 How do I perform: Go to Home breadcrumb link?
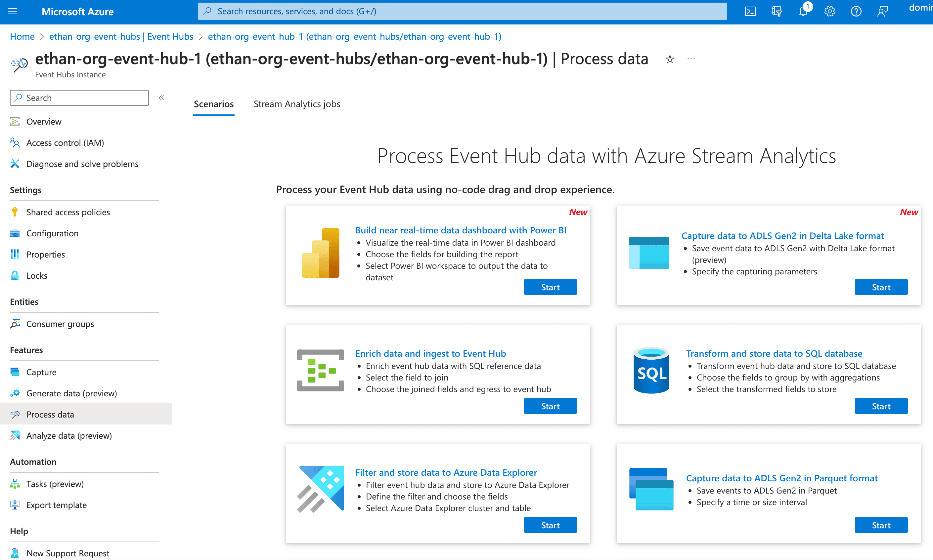point(22,37)
